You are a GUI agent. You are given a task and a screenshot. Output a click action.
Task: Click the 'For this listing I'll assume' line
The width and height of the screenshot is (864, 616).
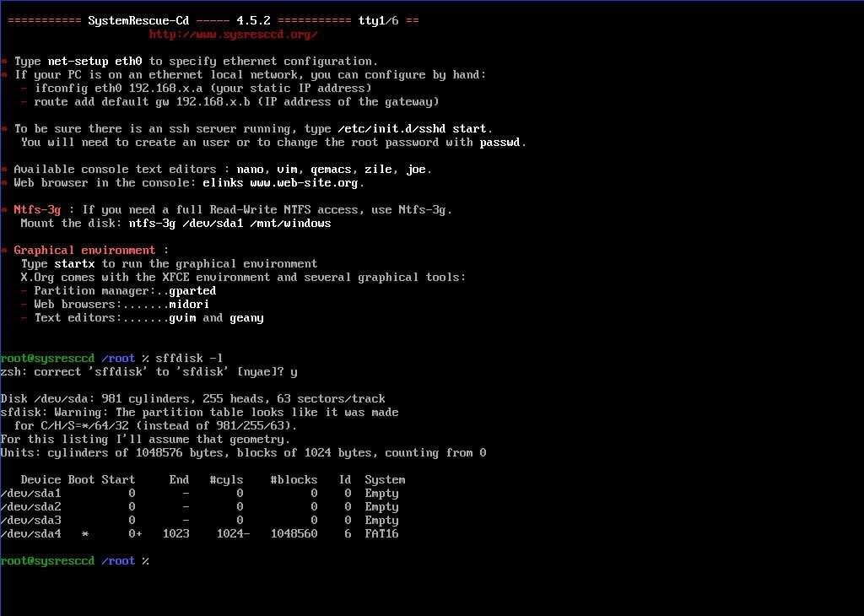pos(145,439)
